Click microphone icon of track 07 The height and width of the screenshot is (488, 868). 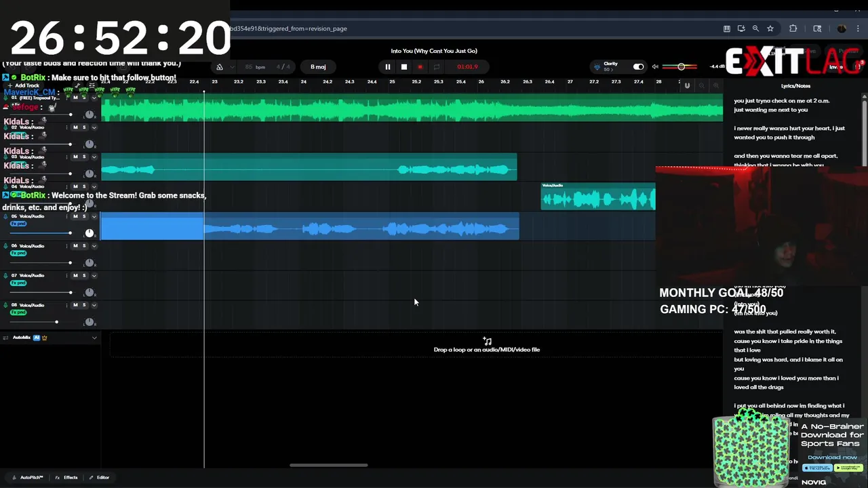point(5,276)
